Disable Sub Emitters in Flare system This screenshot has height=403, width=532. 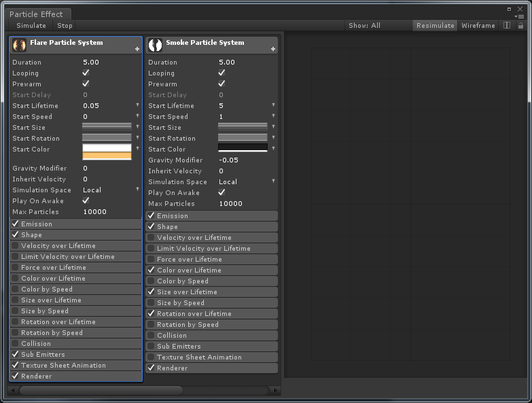[15, 354]
